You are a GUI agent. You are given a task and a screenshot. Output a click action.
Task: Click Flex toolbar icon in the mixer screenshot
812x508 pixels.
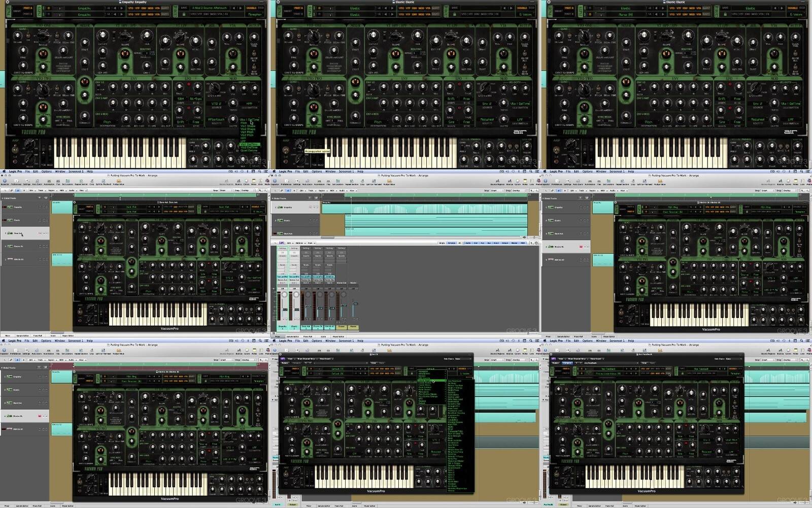click(328, 182)
